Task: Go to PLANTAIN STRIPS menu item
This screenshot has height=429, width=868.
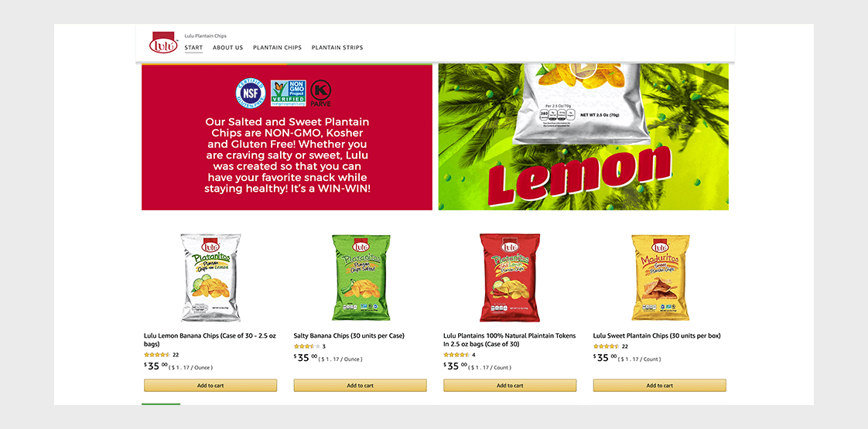Action: [x=337, y=48]
